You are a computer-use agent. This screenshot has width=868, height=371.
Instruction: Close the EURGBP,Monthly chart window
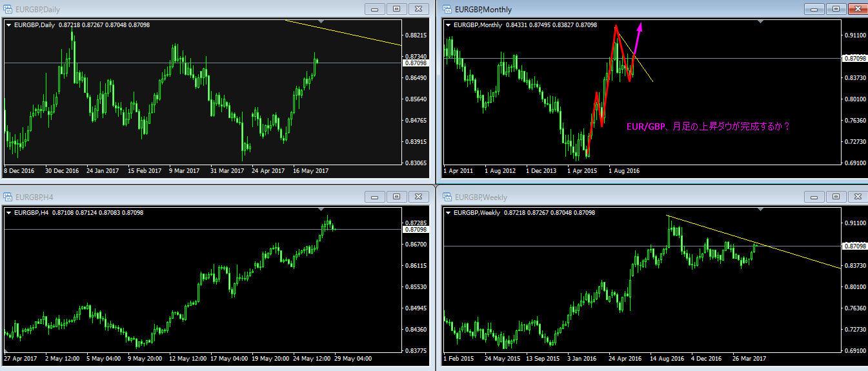click(858, 9)
